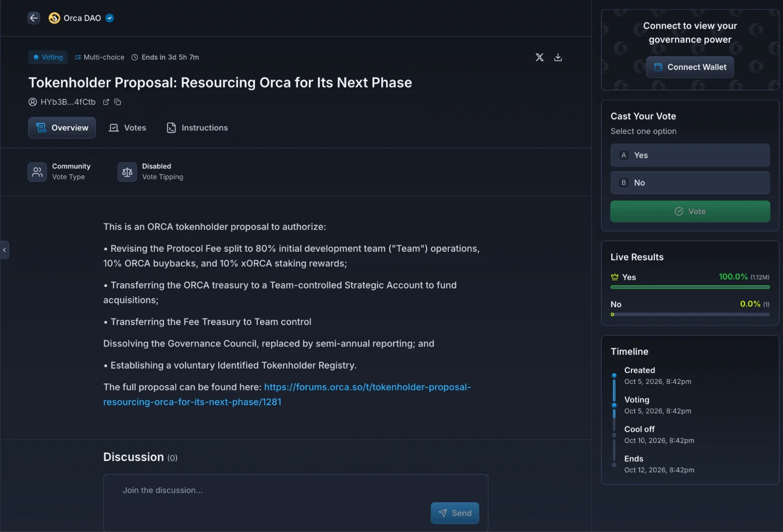Click the Cool off timeline marker dot
This screenshot has height=532, width=783.
[x=614, y=435]
